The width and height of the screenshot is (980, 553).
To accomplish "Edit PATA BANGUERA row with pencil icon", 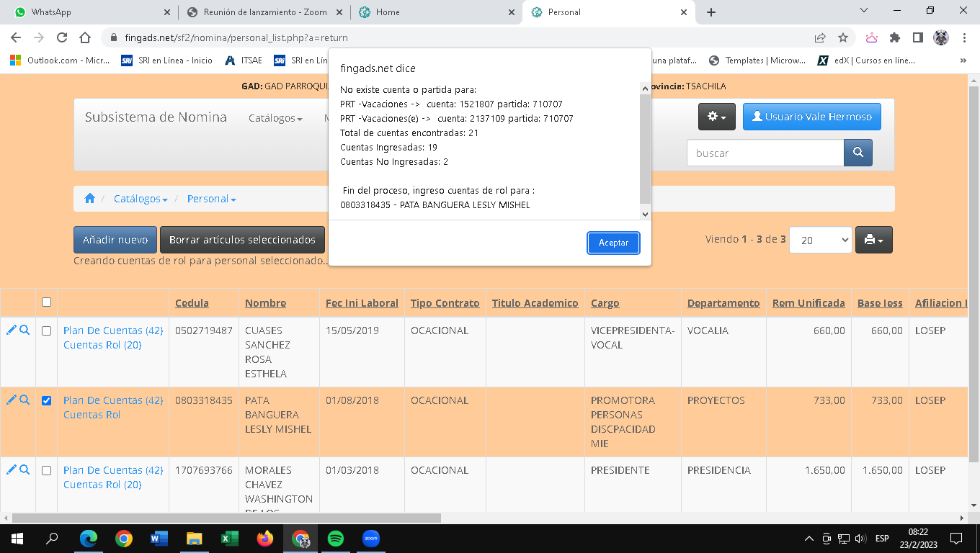I will [x=11, y=400].
